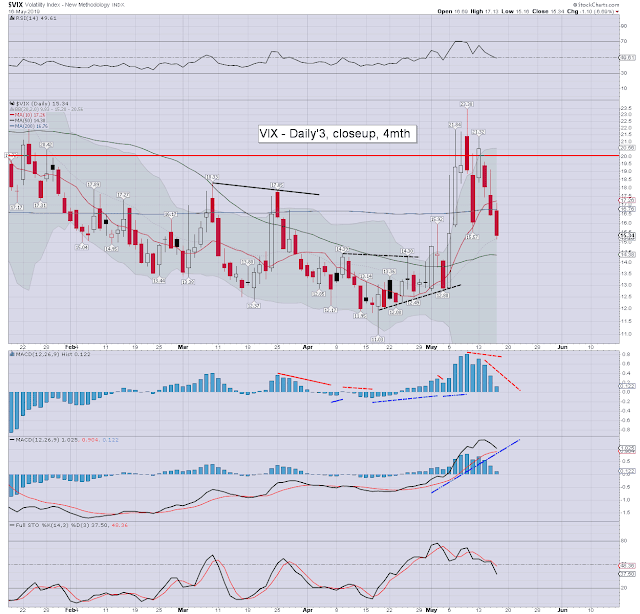The image size is (640, 614).
Task: Click the MA(50) legend entry
Action: coord(28,120)
